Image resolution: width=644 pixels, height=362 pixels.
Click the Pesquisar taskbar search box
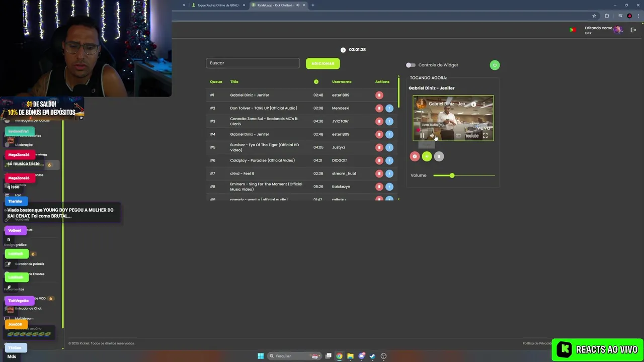tap(294, 356)
